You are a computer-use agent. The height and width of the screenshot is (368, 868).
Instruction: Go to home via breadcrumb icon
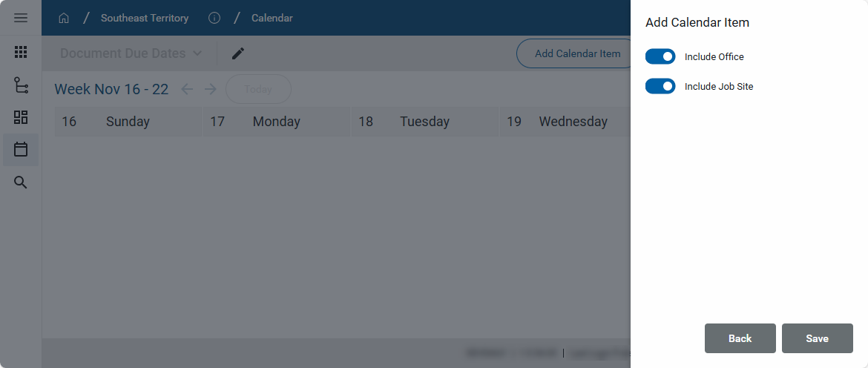[64, 18]
